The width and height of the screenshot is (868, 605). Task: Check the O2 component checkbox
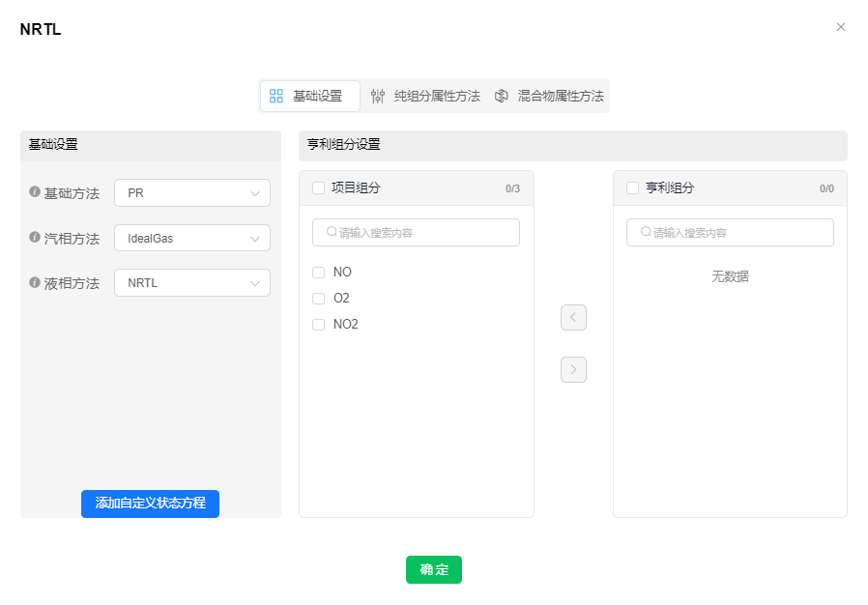(x=318, y=298)
